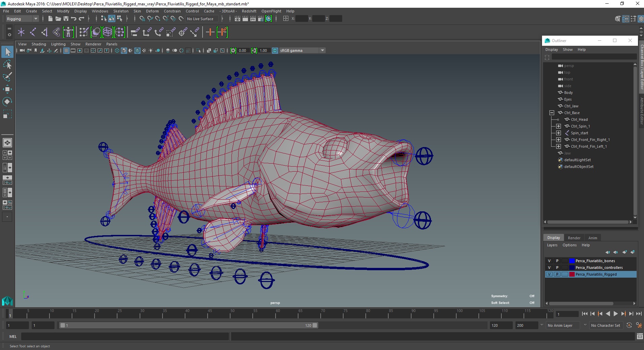Expand Ctrl_Front_Fin_Left_1 in the Outliner

point(559,146)
